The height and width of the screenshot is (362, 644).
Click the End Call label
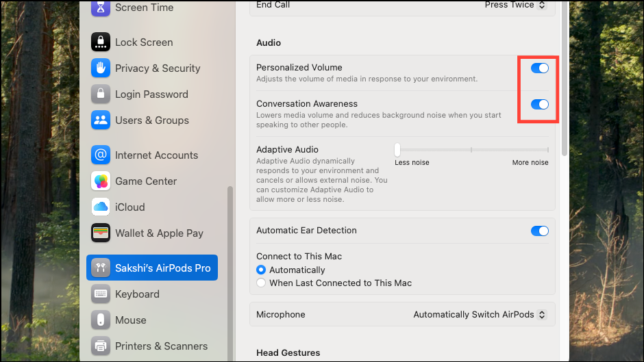pyautogui.click(x=273, y=5)
